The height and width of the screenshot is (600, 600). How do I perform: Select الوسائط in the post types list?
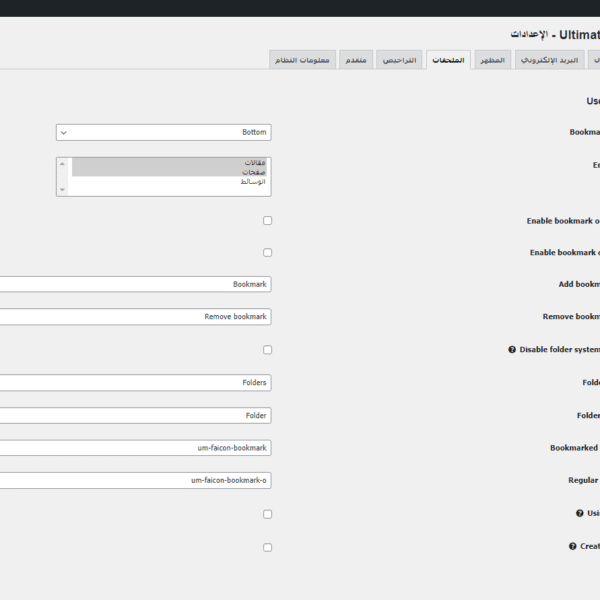click(x=169, y=181)
